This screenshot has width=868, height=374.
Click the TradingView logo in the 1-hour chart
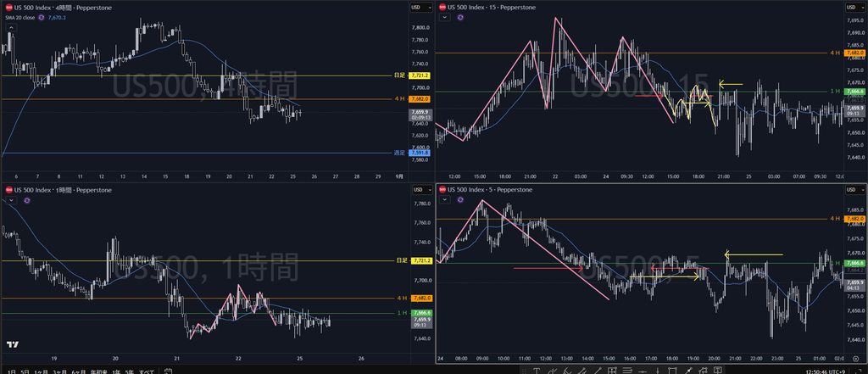pos(12,344)
